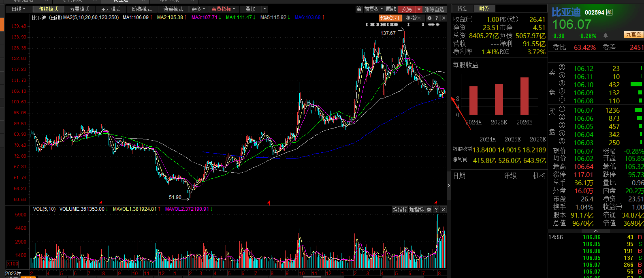Open the 前复权 adjustment dropdown
Screen dimensions: 644x278
click(x=374, y=9)
